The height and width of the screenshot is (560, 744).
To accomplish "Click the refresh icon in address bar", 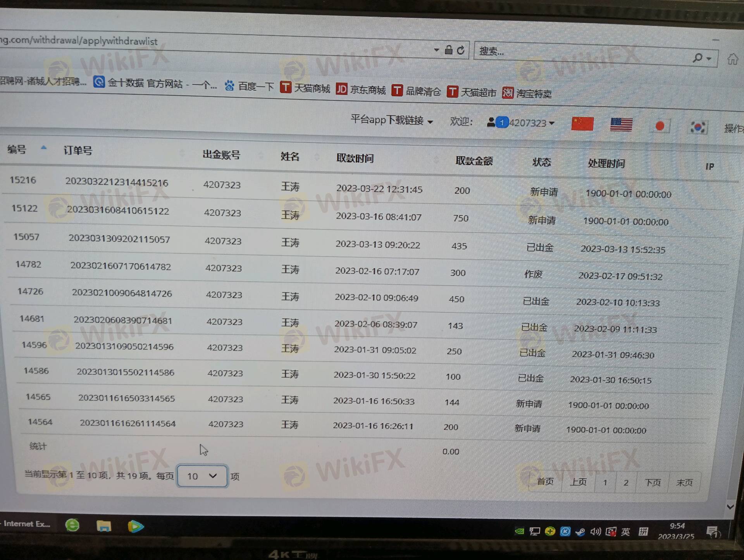I will [460, 50].
